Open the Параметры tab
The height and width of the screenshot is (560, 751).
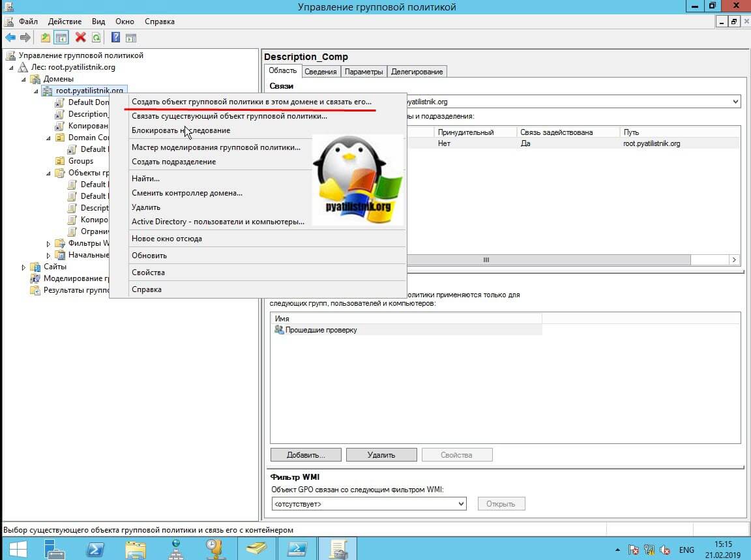(364, 72)
